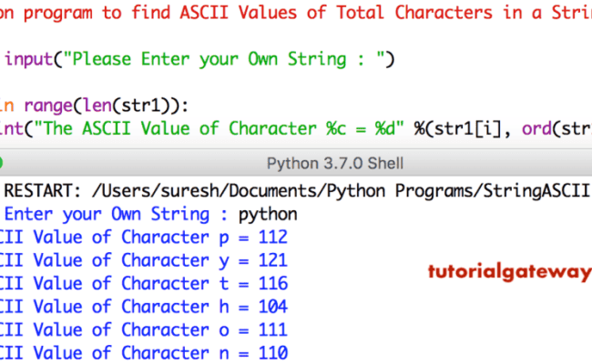Click the RESTART path line in the shell

click(296, 190)
